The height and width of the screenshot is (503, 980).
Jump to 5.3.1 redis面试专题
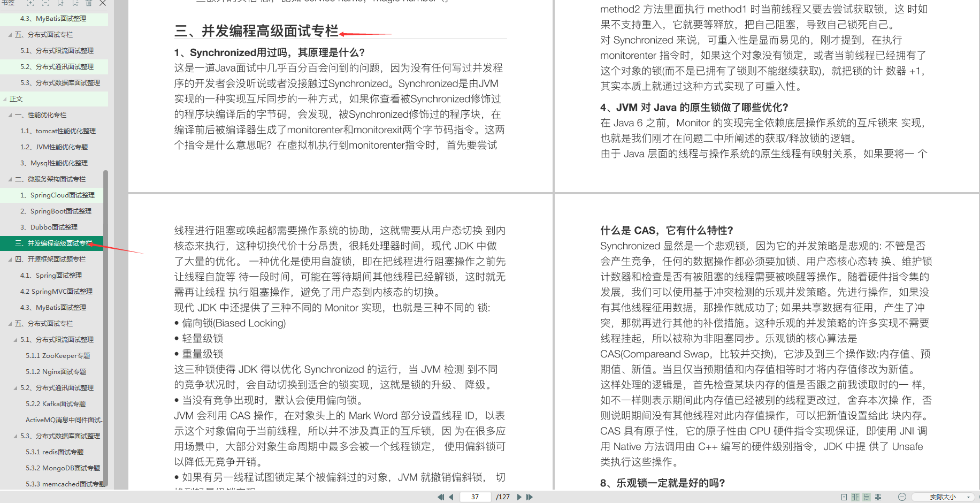click(x=55, y=452)
